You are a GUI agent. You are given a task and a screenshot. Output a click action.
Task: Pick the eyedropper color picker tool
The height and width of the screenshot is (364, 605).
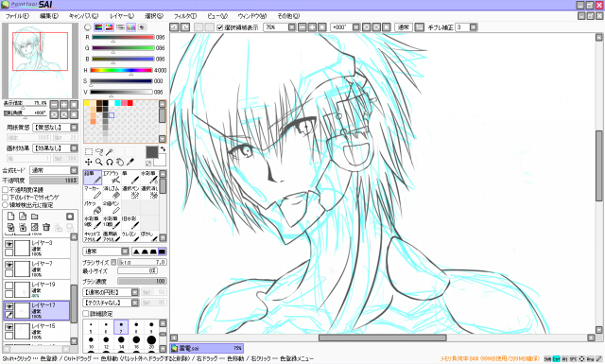pos(130,162)
